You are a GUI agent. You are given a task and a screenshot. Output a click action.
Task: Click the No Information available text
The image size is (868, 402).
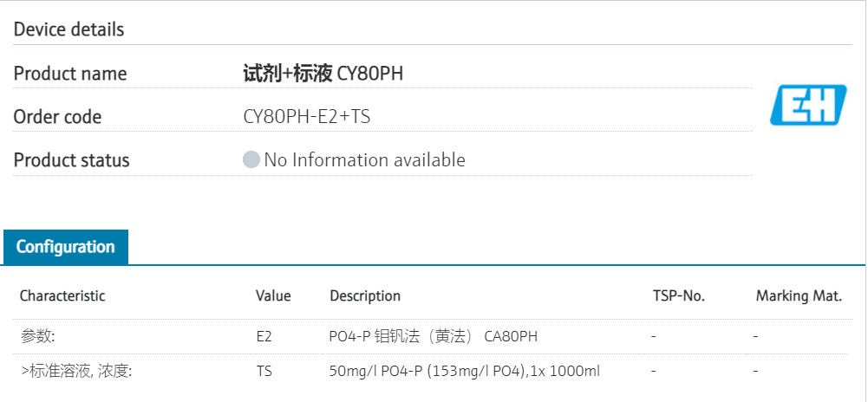coord(364,160)
